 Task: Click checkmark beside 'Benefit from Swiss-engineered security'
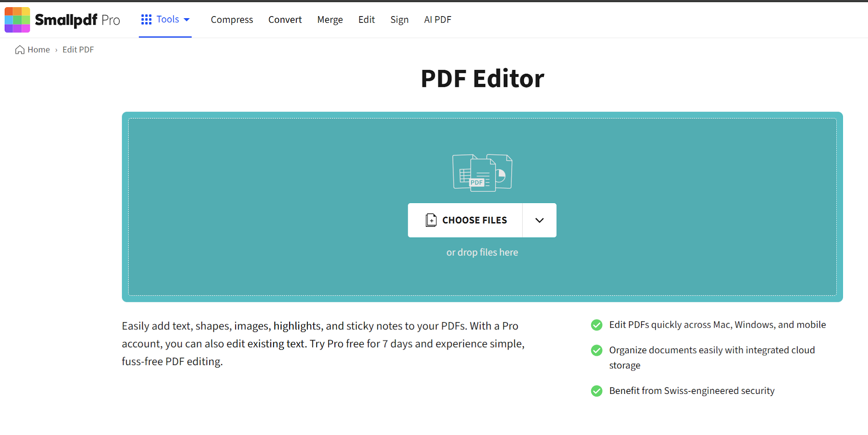[597, 391]
